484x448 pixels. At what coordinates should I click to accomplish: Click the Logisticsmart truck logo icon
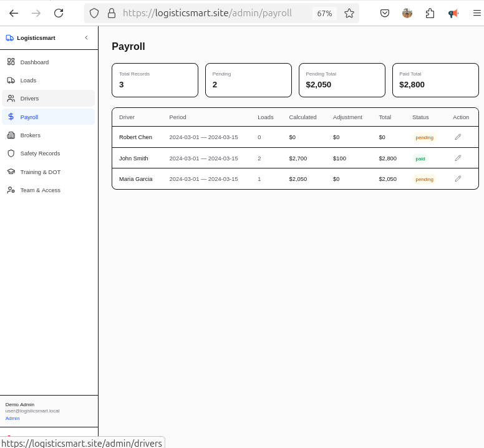pos(9,38)
